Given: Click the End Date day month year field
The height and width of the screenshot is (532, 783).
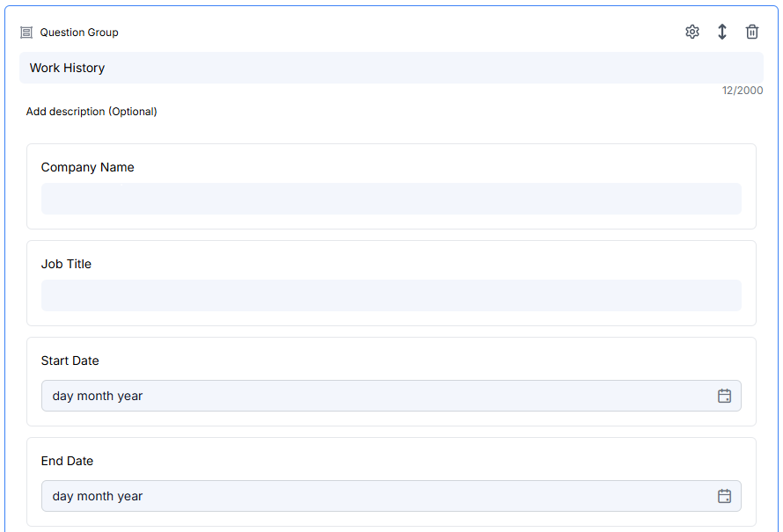Looking at the screenshot, I should (x=352, y=496).
